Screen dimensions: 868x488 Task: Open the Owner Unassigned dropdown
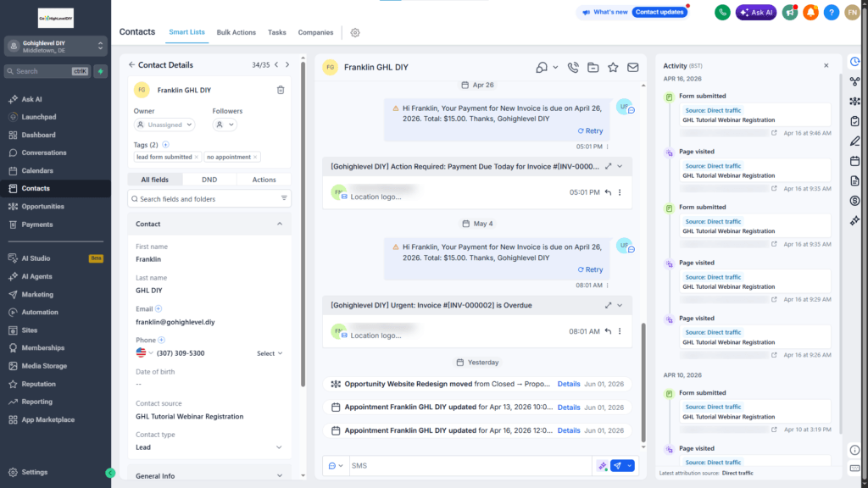click(x=164, y=125)
